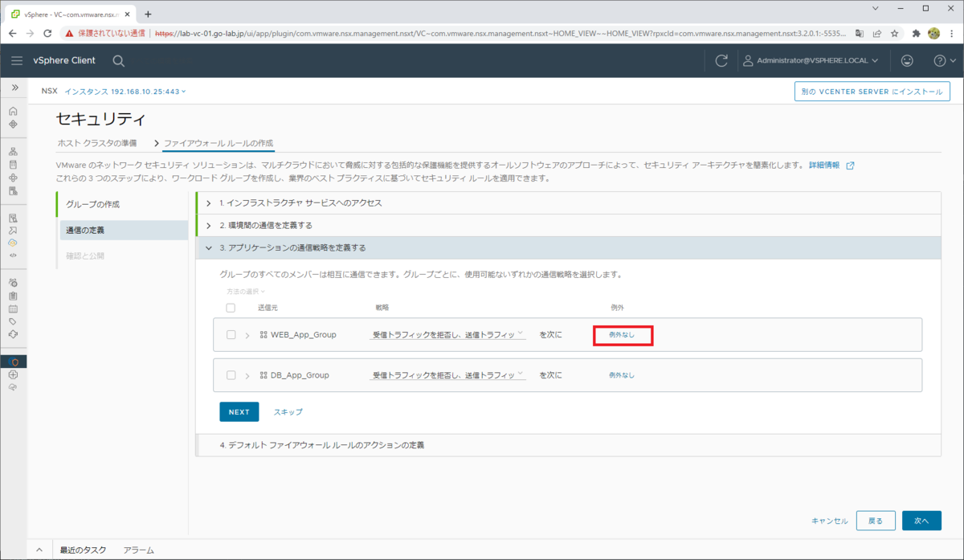Click the group icon next to WEB_App_Group
Viewport: 964px width, 560px height.
[x=263, y=334]
